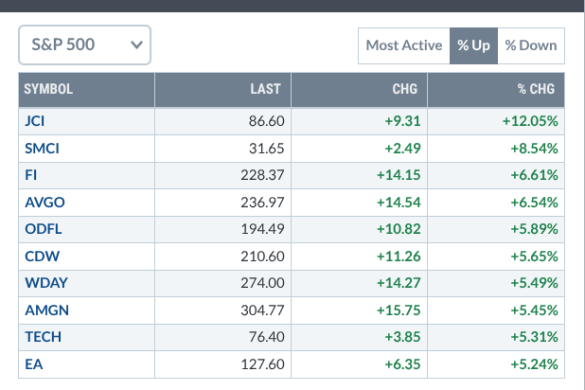Open the EA ticker link
The image size is (585, 390).
click(x=34, y=364)
